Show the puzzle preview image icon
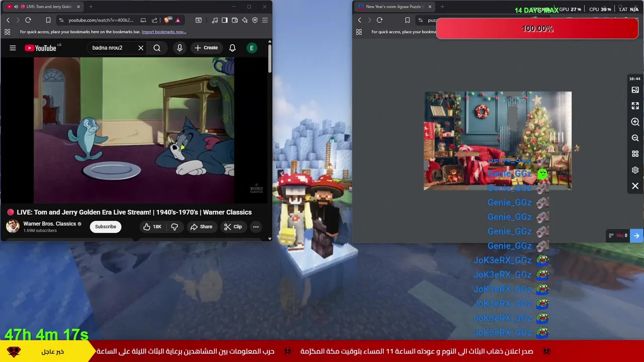Viewport: 644px width, 362px height. tap(635, 90)
